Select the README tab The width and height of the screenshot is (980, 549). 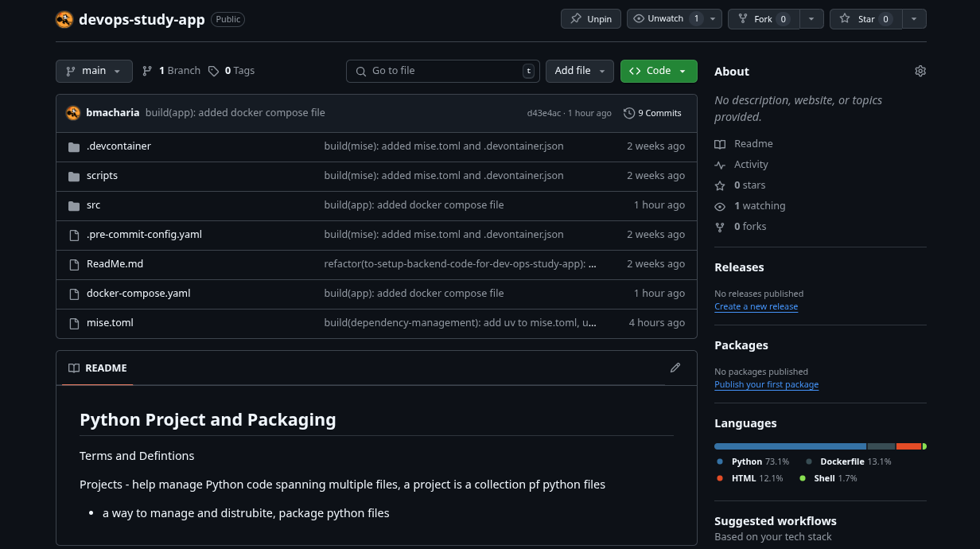point(97,368)
